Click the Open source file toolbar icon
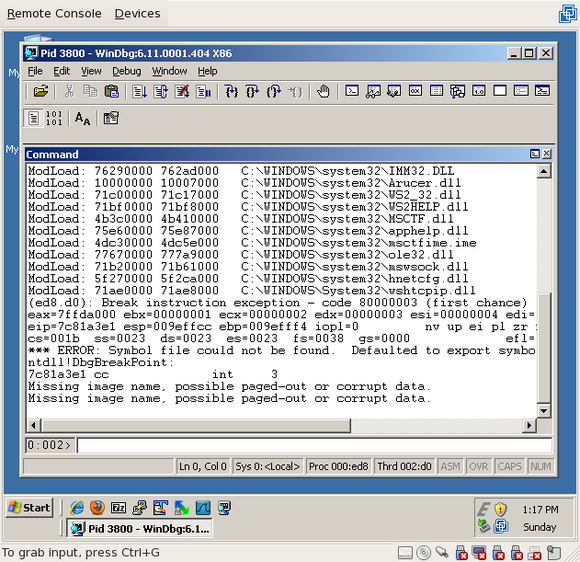The width and height of the screenshot is (580, 562). point(41,91)
